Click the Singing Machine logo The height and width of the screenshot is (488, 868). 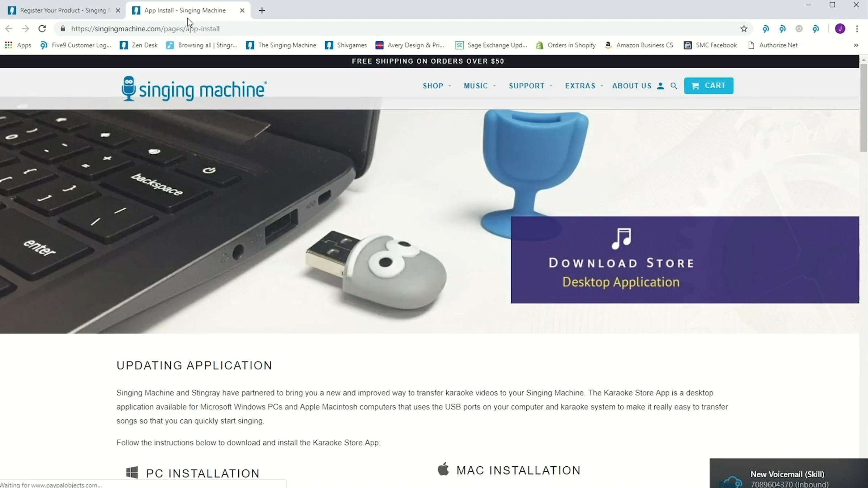point(195,89)
